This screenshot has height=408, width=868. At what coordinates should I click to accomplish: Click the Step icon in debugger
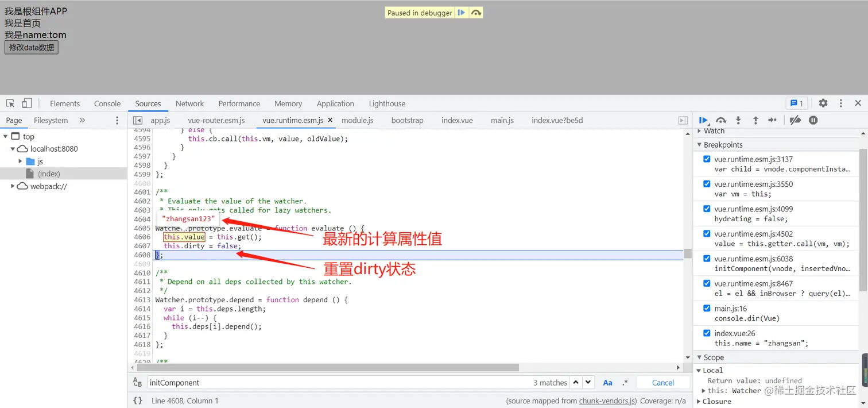point(773,120)
